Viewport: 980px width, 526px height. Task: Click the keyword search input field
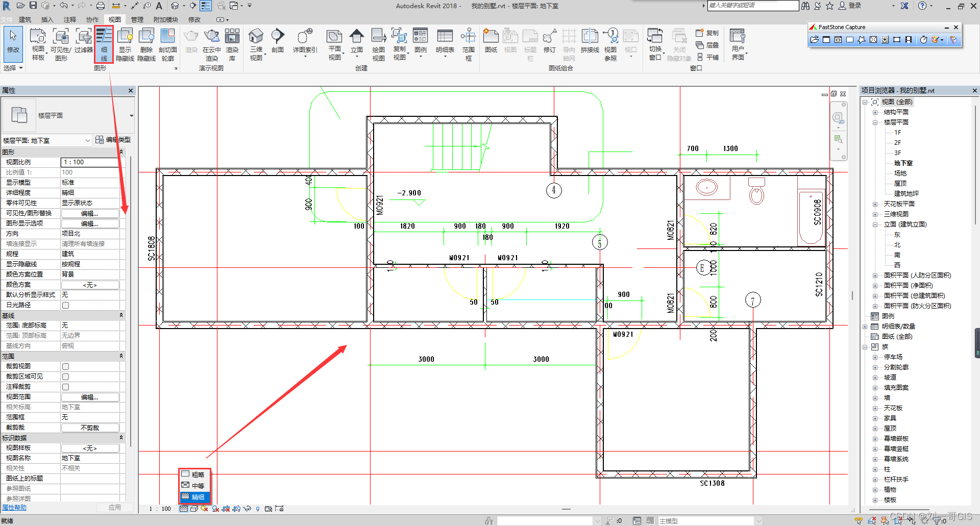coord(753,6)
